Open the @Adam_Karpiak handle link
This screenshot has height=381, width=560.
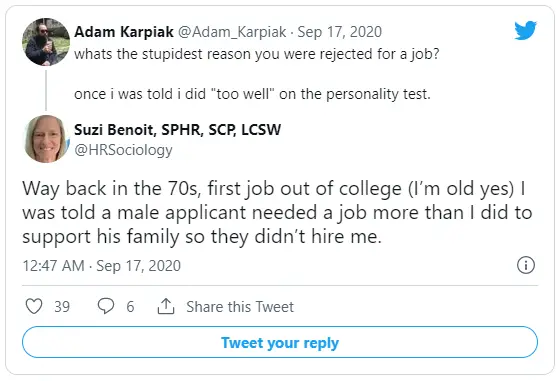point(232,32)
